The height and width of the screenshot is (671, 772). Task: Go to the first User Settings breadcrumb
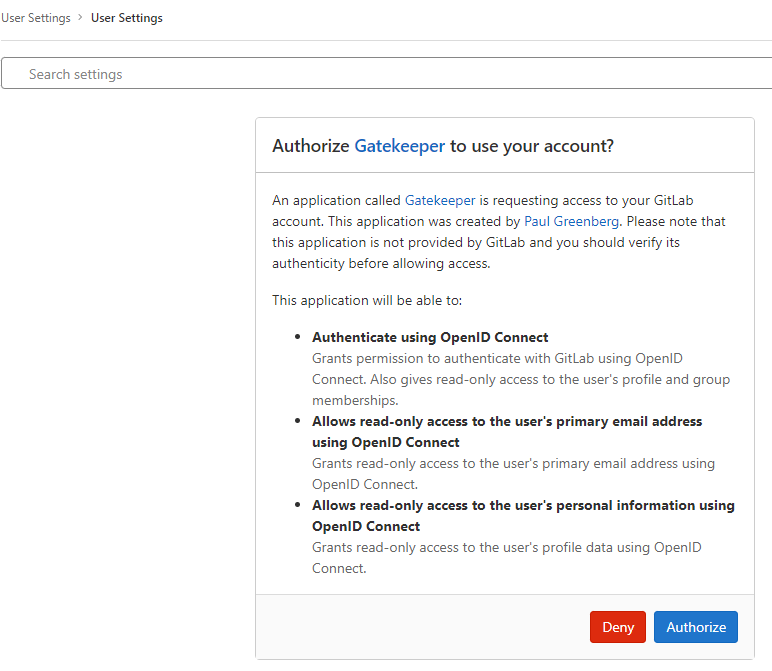coord(36,18)
